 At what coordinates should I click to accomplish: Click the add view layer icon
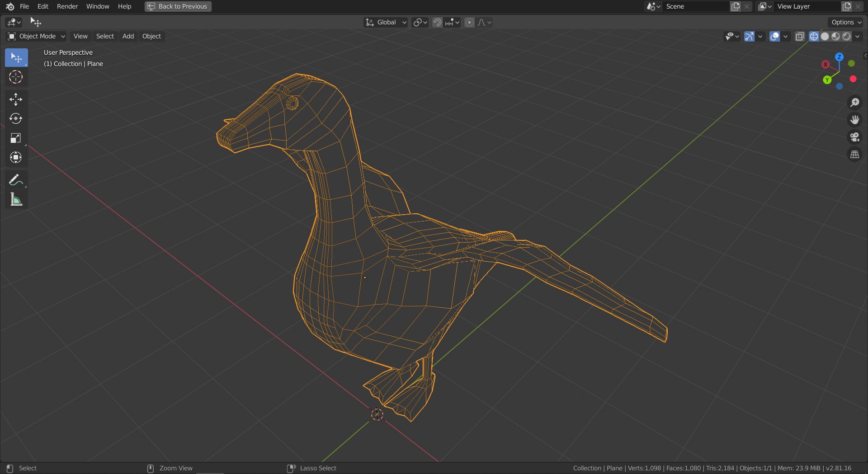(847, 6)
